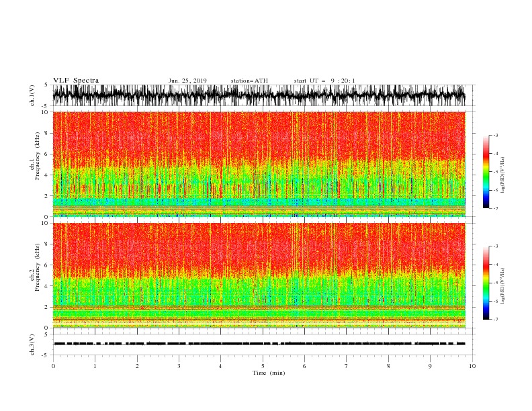Viewport: 532px width, 411px height.
Task: Click the ch.1 frequency tick "10"
Action: [46, 112]
